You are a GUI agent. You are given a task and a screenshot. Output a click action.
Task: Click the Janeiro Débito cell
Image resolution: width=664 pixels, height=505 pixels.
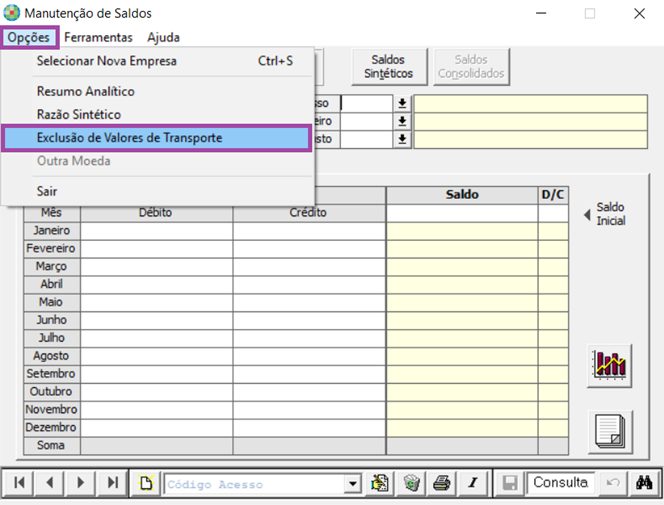[x=157, y=230]
